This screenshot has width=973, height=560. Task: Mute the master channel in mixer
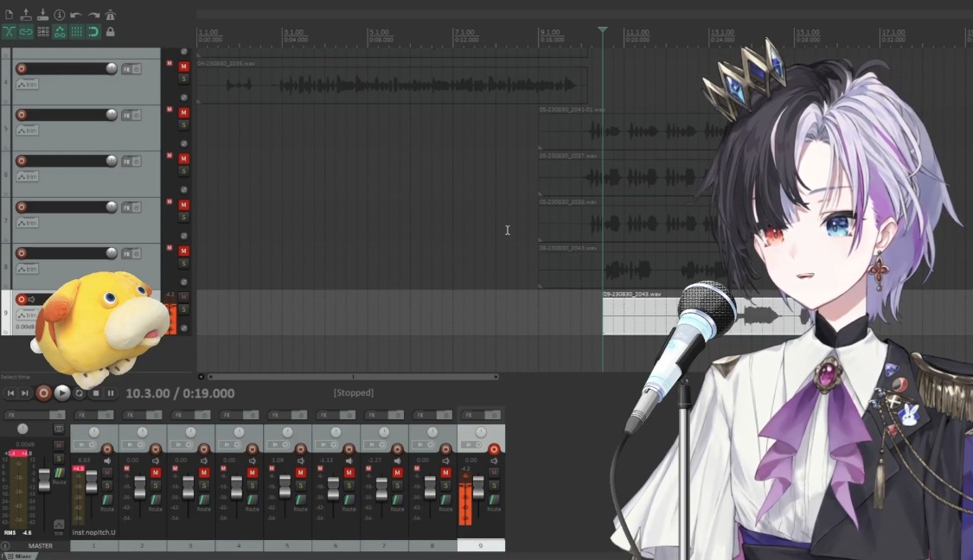[59, 445]
